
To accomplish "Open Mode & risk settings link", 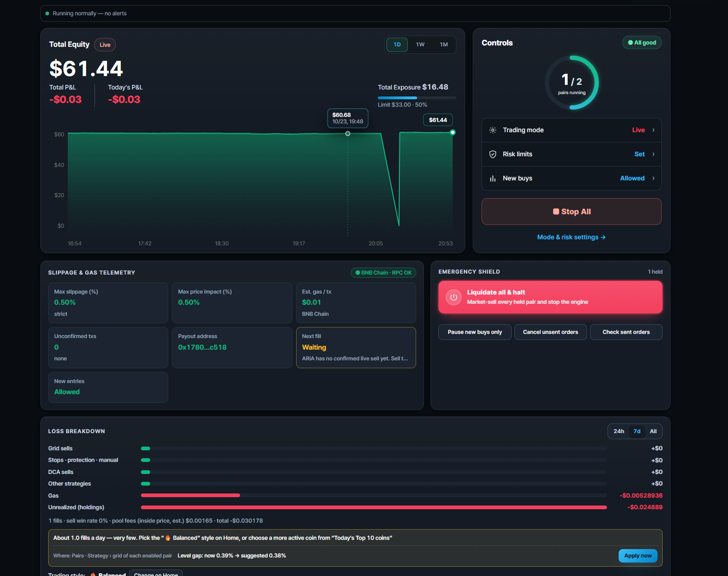I will [x=571, y=237].
